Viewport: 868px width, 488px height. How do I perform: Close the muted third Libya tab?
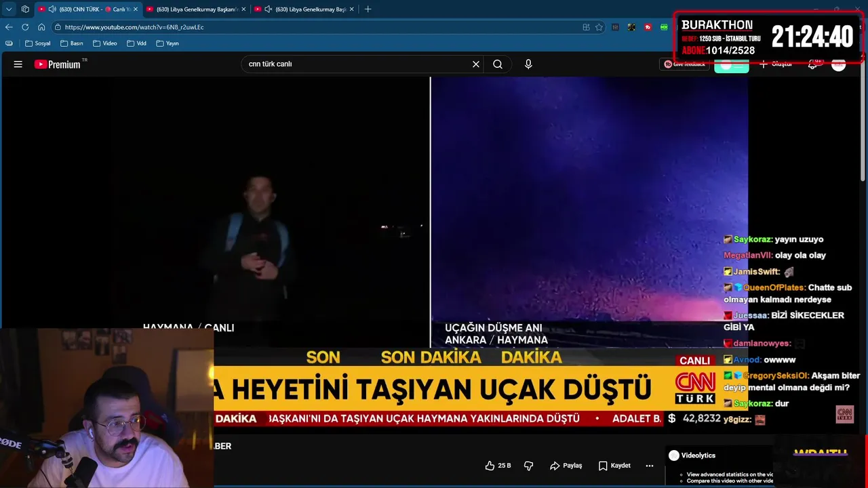(x=352, y=9)
